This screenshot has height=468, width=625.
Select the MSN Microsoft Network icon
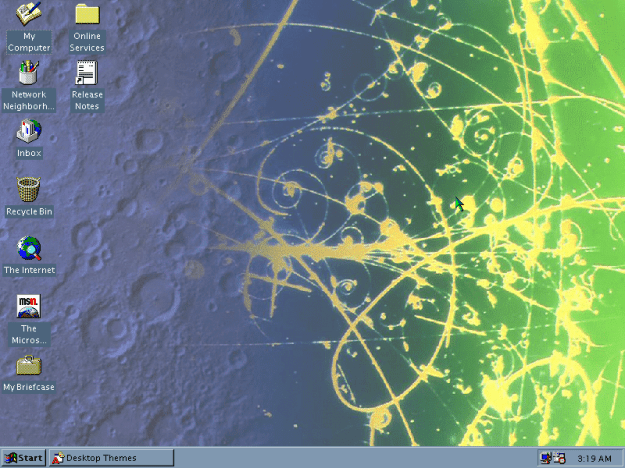tap(28, 306)
